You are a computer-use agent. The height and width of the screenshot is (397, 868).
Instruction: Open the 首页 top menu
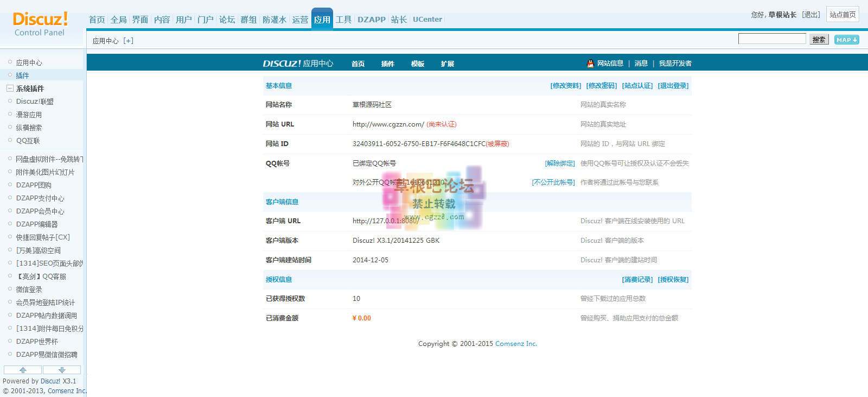(97, 20)
